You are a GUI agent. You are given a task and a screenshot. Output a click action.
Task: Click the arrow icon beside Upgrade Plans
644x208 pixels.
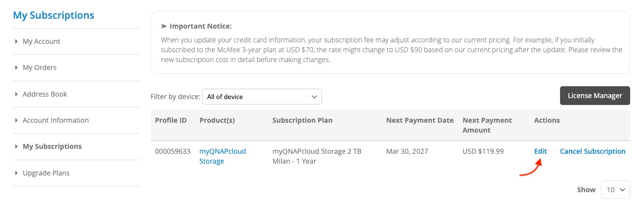pyautogui.click(x=16, y=173)
